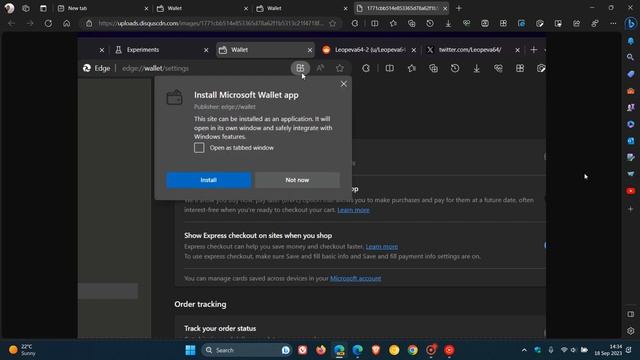Open sidebar settings gear at bottom
Screen dimensions: 640x360
click(x=631, y=331)
